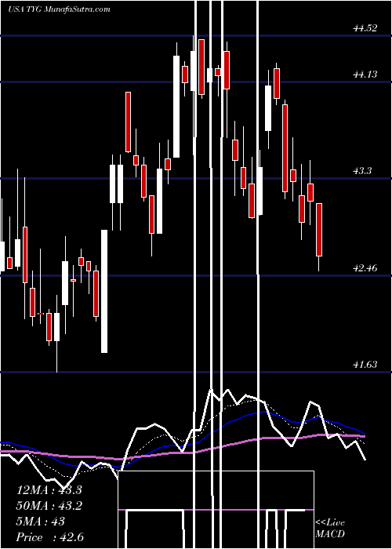The image size is (392, 549).
Task: Click the 42.46 price level label
Action: [x=365, y=268]
